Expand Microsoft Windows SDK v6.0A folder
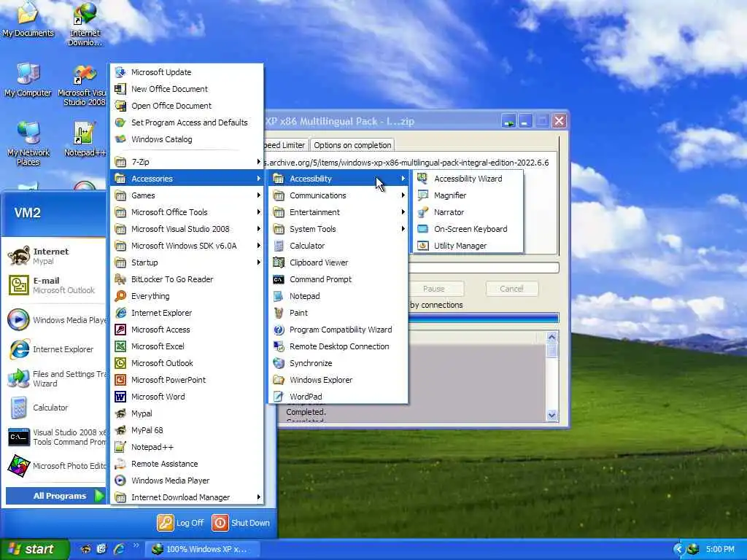This screenshot has height=560, width=747. click(187, 246)
